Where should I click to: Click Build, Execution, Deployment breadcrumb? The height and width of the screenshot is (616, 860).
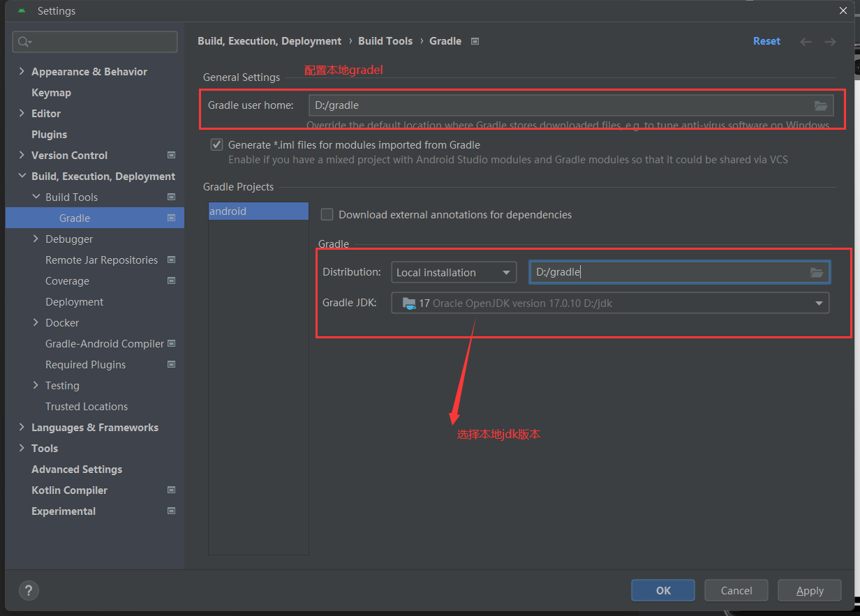point(269,41)
